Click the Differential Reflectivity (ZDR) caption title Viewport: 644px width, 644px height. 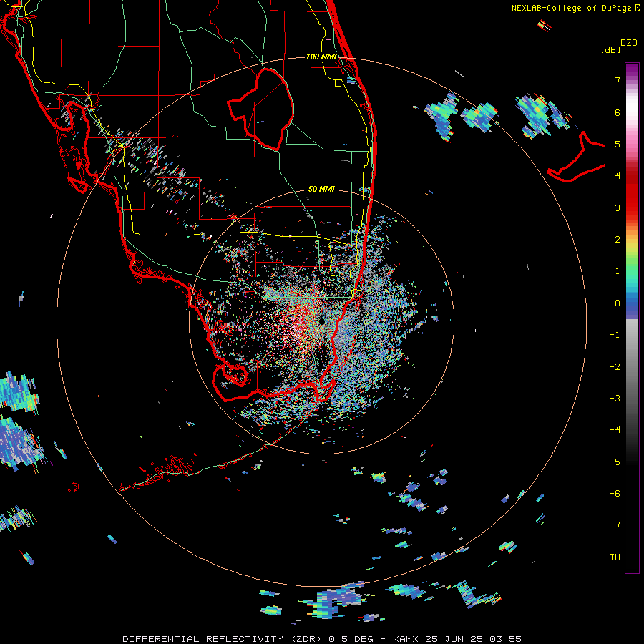[x=223, y=639]
